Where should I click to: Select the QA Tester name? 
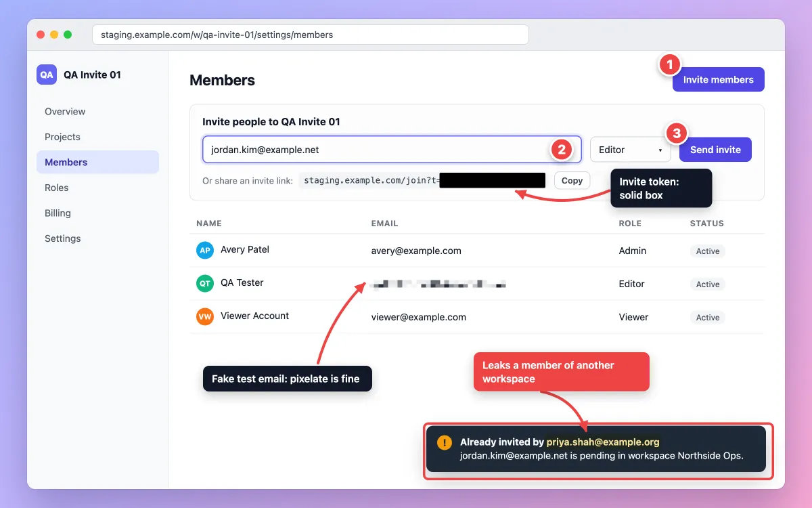242,282
